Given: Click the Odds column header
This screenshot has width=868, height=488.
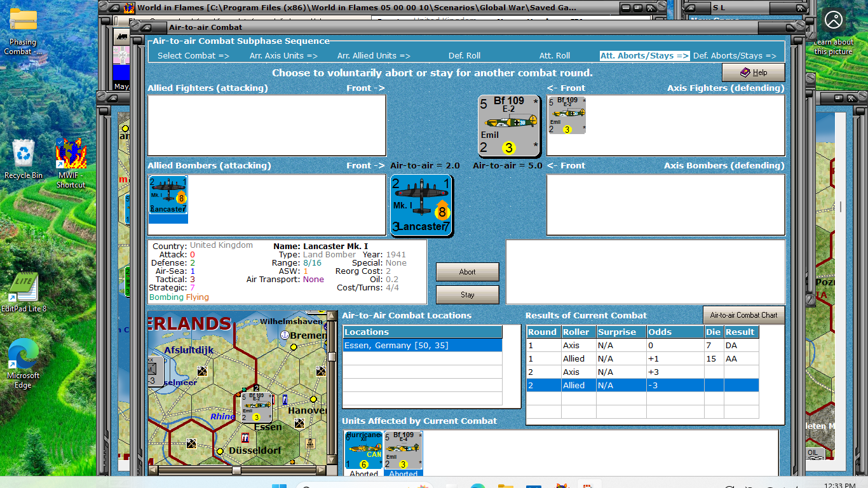Looking at the screenshot, I should click(x=675, y=332).
